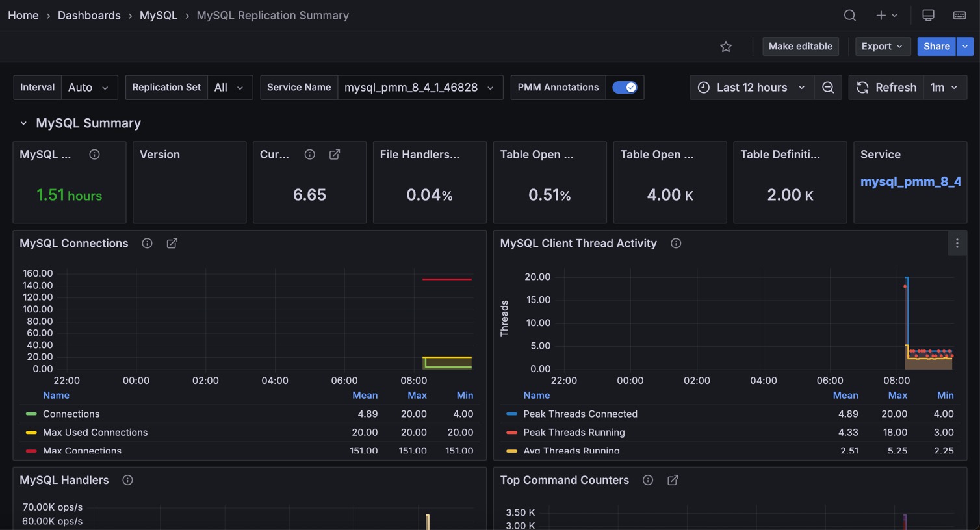Open the Thread Activity panel three-dot menu

[x=957, y=244]
